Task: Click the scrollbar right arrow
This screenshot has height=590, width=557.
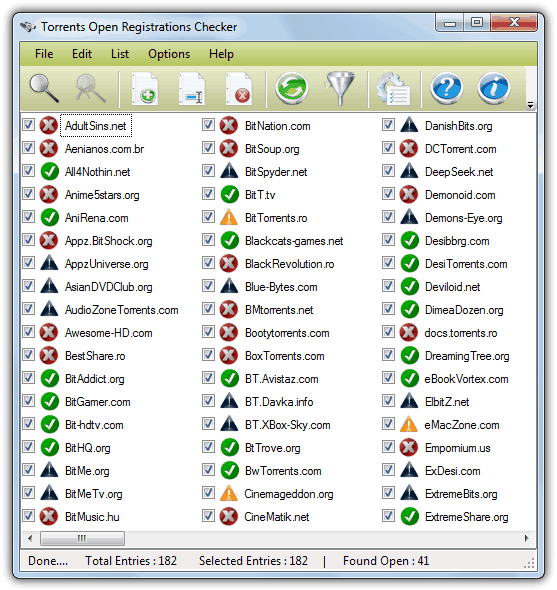Action: tap(527, 538)
